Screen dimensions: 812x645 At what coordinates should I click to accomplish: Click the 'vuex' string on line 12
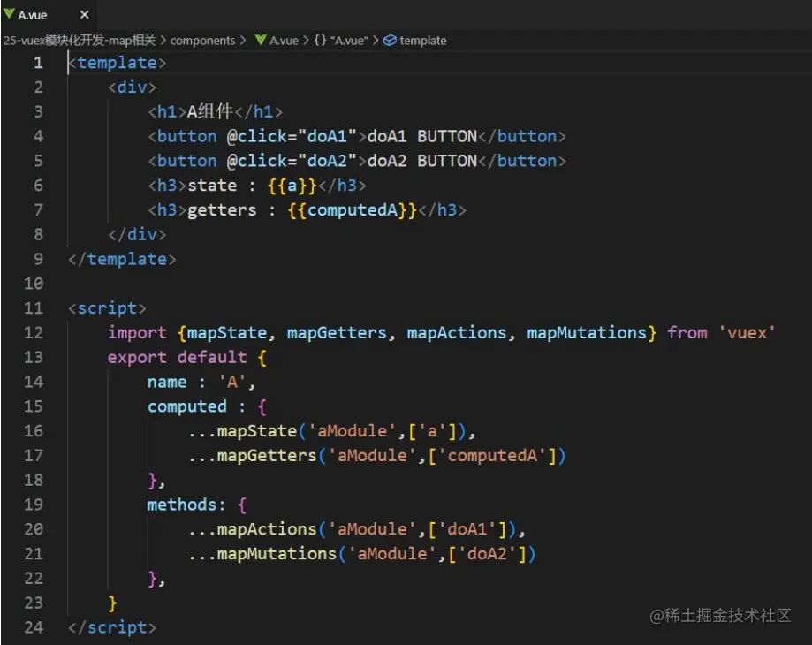tap(747, 332)
